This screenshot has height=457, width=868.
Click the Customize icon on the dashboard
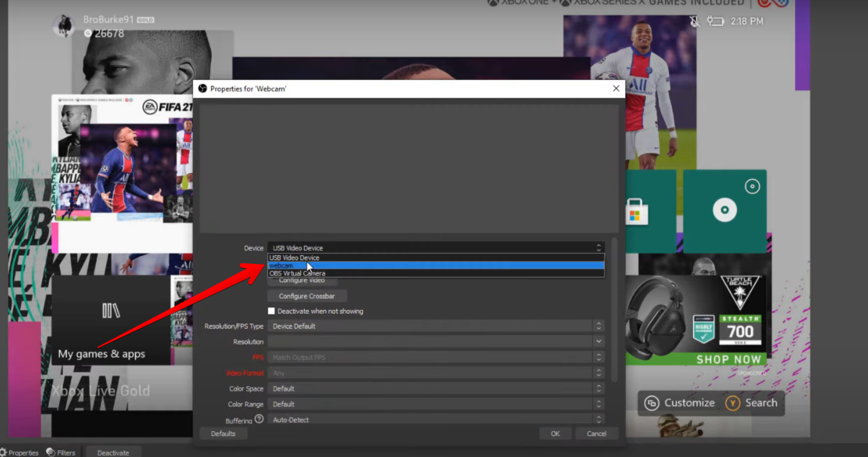pyautogui.click(x=652, y=403)
